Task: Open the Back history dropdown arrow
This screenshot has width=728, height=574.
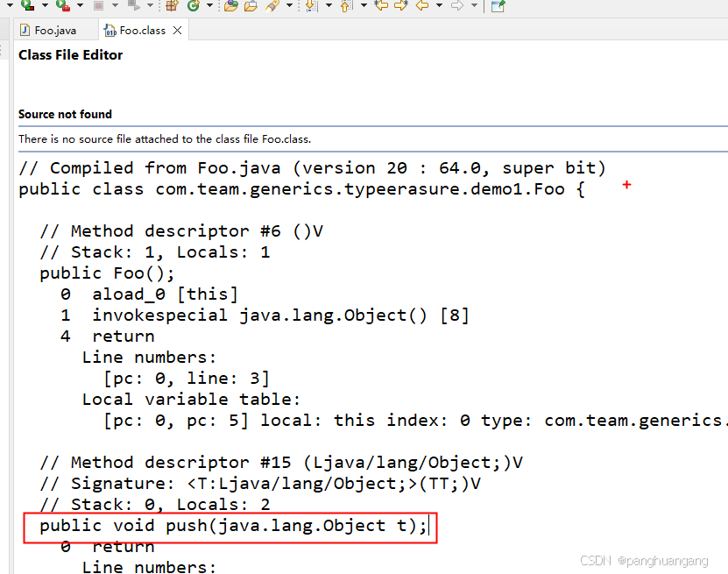Action: point(439,5)
